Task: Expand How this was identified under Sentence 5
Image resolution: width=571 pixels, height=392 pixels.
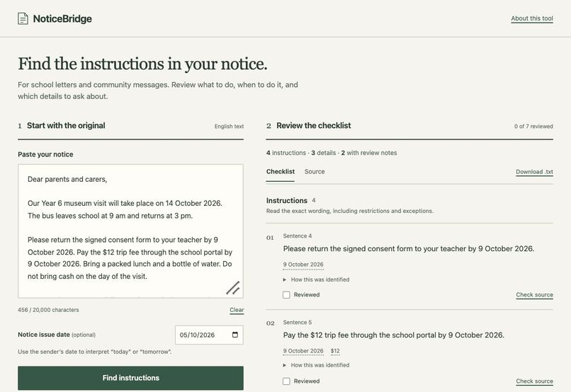Action: pyautogui.click(x=316, y=365)
